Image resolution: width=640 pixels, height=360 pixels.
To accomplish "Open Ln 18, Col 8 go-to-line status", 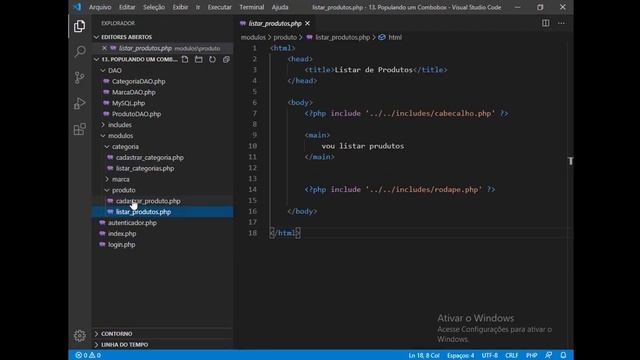I will (x=424, y=355).
